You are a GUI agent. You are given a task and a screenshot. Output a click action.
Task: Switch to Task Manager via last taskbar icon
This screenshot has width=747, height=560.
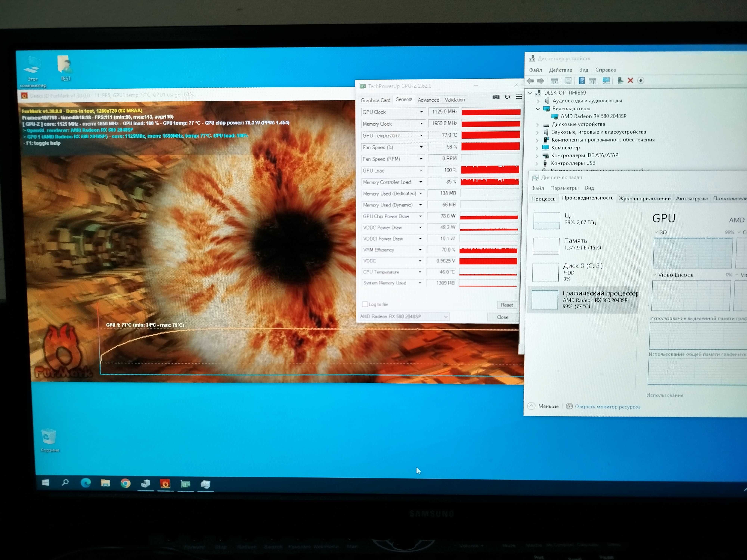coord(205,484)
